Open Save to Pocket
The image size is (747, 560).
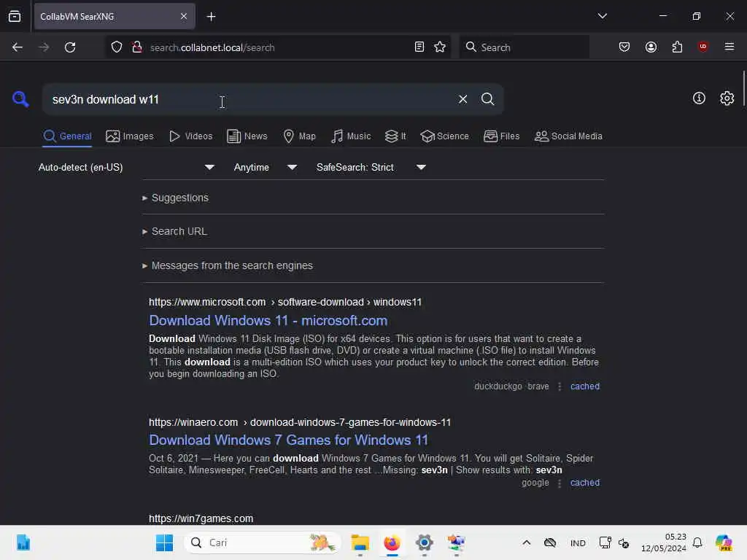coord(624,47)
